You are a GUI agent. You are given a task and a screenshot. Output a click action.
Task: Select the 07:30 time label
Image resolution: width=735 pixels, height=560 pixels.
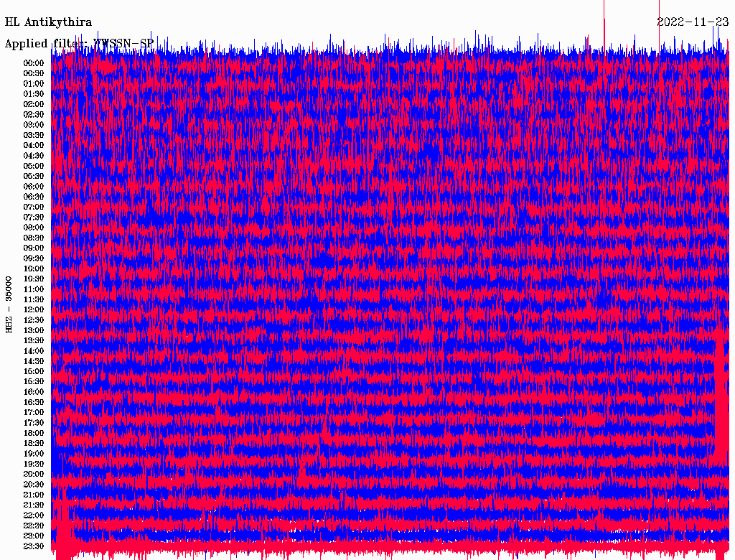(x=34, y=217)
